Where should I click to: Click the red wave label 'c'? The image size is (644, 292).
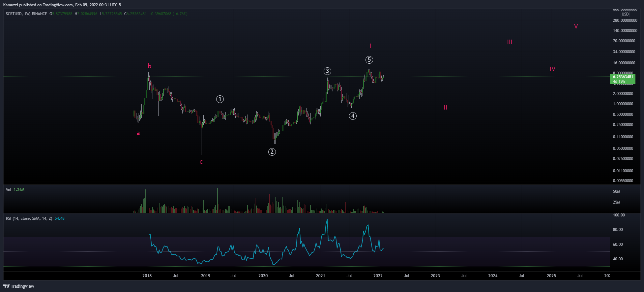pyautogui.click(x=201, y=162)
